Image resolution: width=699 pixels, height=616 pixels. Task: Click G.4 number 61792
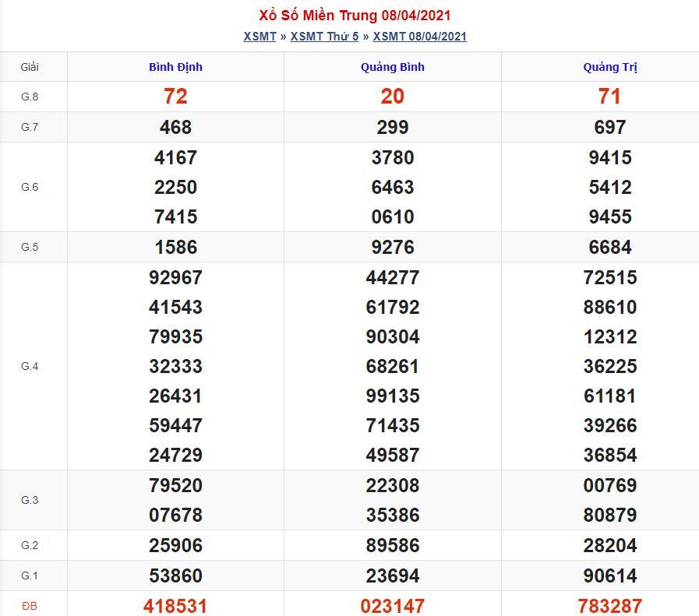(393, 308)
